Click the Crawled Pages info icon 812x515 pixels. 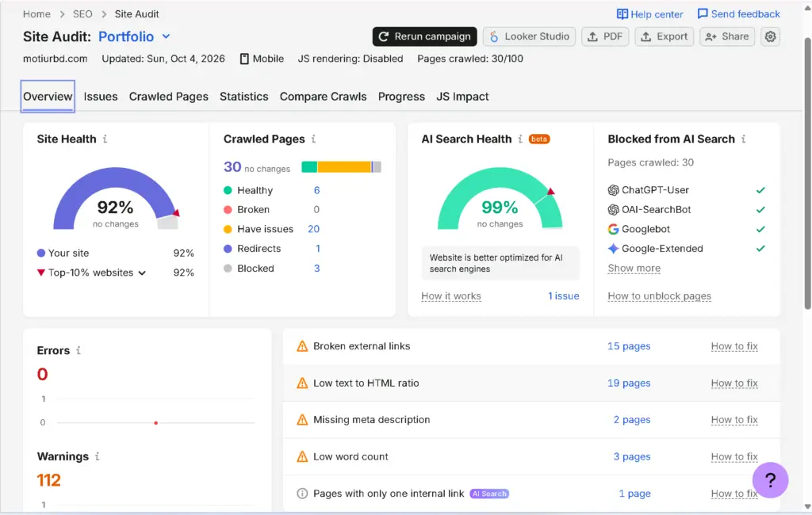pos(313,139)
